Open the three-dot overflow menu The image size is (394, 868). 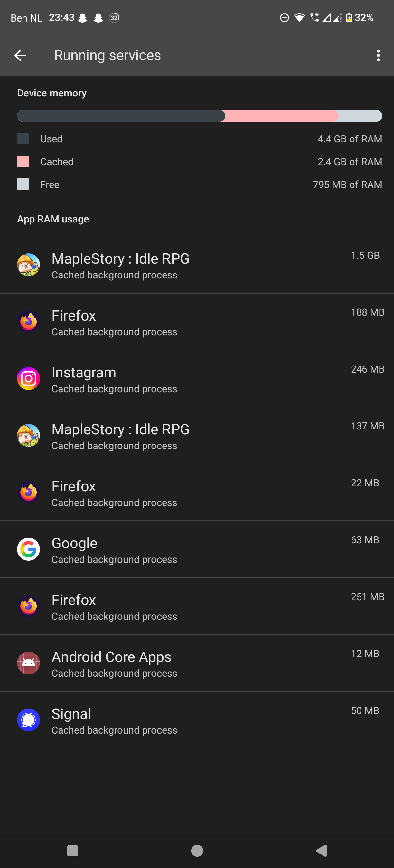(x=378, y=55)
